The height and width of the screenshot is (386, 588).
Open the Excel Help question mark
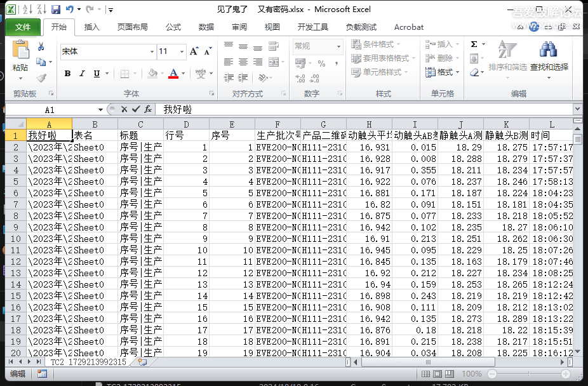click(x=534, y=27)
